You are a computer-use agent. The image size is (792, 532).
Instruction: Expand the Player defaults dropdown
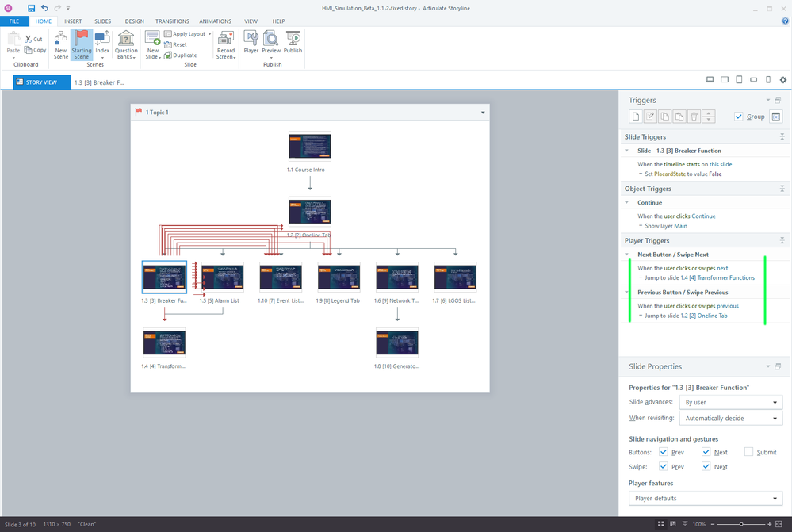pyautogui.click(x=705, y=498)
